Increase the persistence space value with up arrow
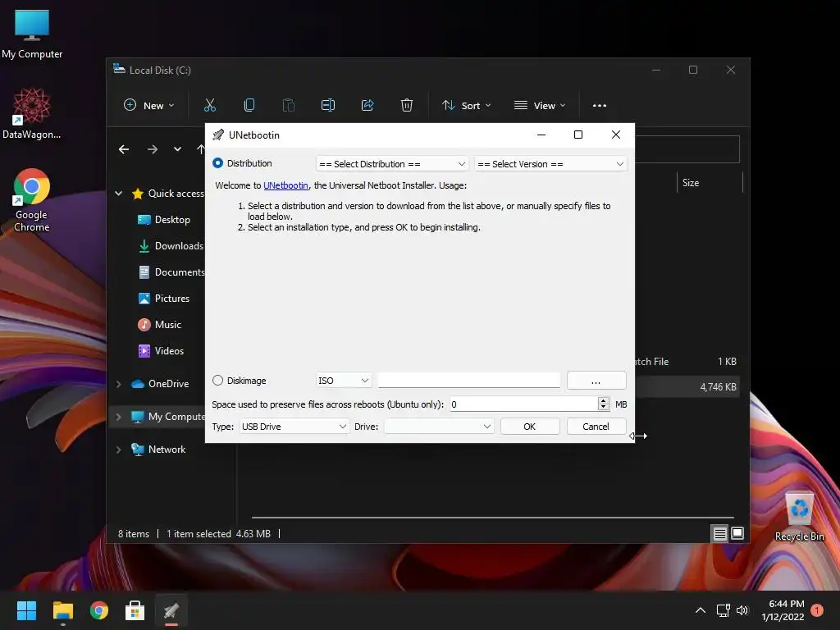The width and height of the screenshot is (840, 630). pos(603,400)
